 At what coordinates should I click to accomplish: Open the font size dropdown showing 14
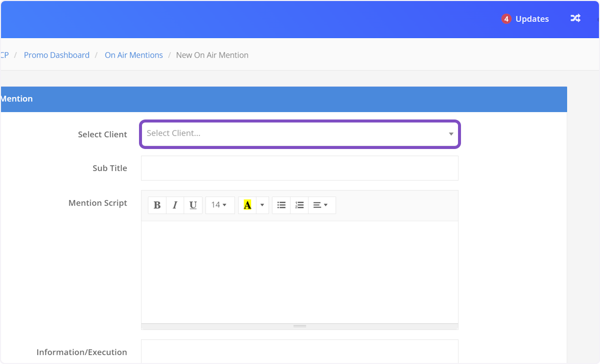point(220,205)
